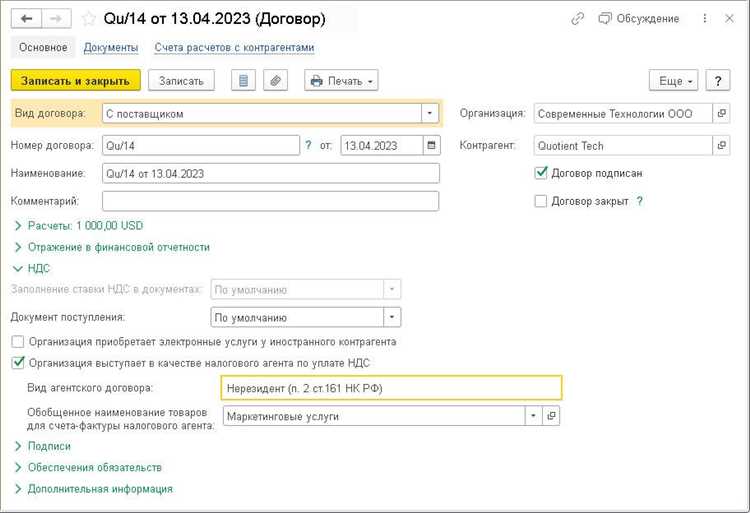The width and height of the screenshot is (750, 513).
Task: Close the contract form with X
Action: click(x=729, y=19)
